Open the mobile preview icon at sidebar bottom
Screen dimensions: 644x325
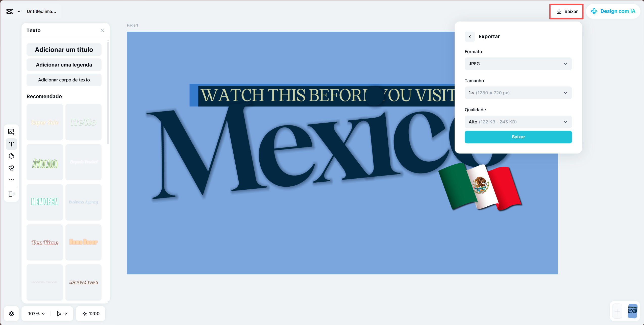(x=11, y=194)
